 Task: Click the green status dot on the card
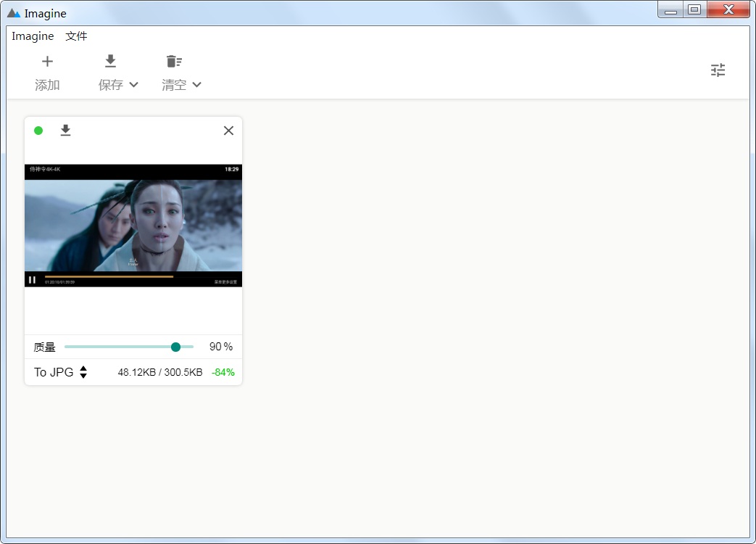tap(38, 131)
